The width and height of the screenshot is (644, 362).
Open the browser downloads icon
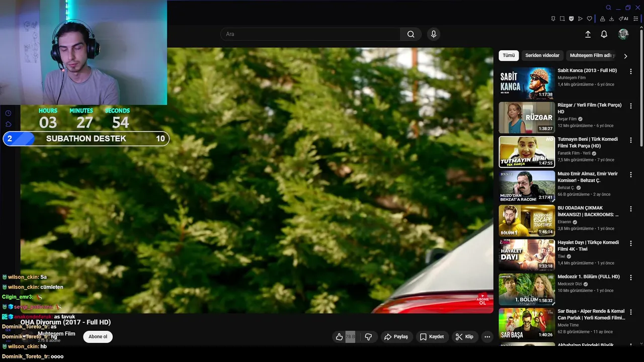(x=611, y=19)
